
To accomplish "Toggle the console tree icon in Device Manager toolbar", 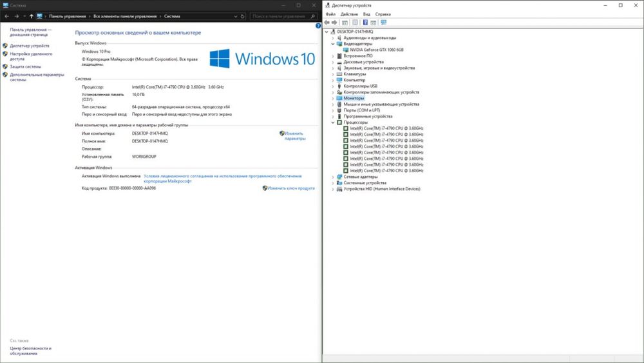I will point(345,23).
